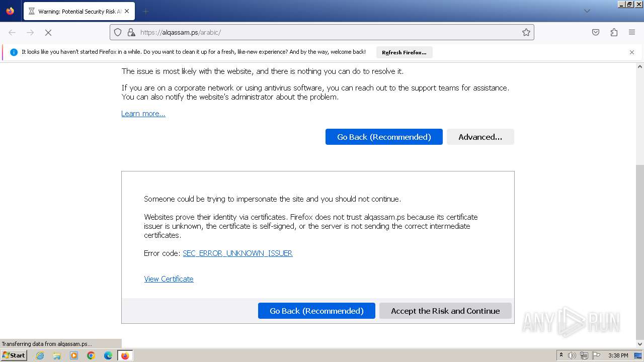Viewport: 644px width, 362px height.
Task: Open the SEC_ERROR_UNKNOWN_ISSUER error code link
Action: (237, 253)
